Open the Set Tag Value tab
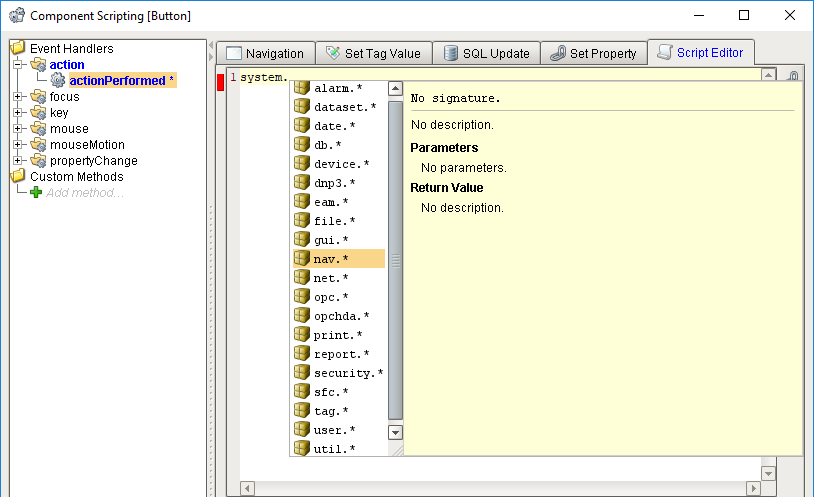 374,53
